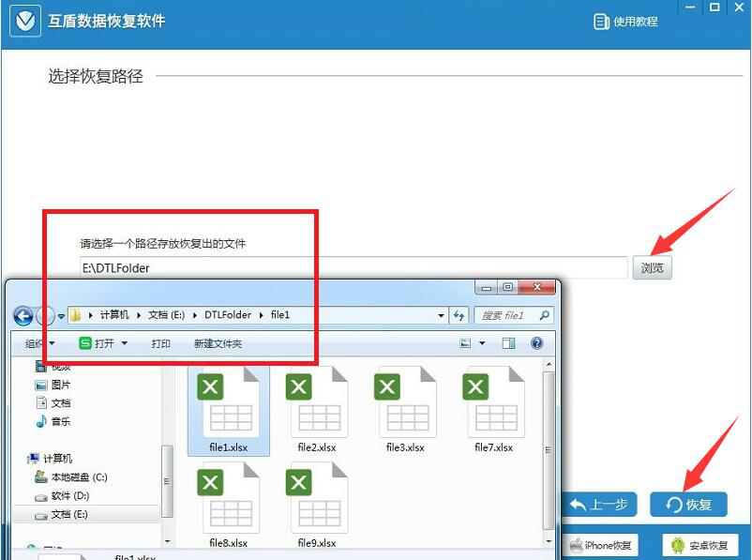The width and height of the screenshot is (752, 560).
Task: Click the 搜索 file1 search box
Action: click(513, 315)
